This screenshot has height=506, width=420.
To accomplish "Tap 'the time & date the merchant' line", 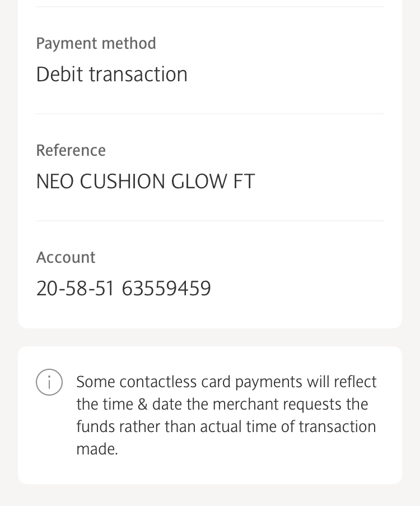I will pyautogui.click(x=222, y=405).
